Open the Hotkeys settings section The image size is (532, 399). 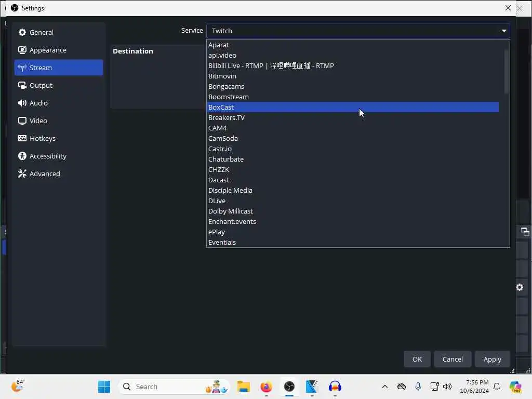pos(58,138)
